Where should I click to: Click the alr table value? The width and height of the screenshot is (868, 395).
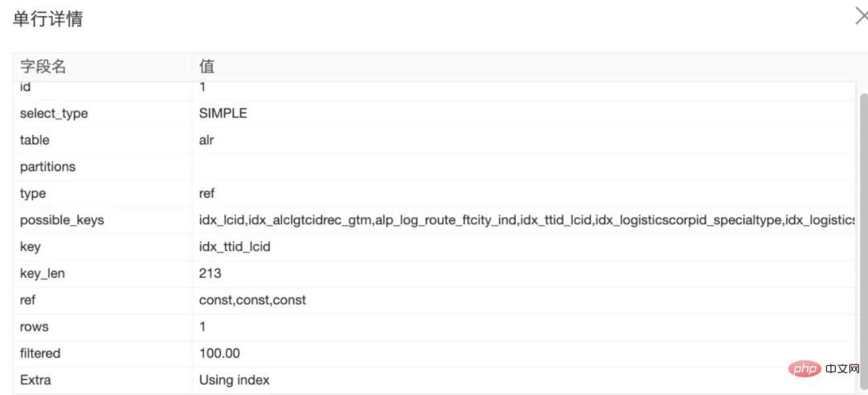[x=207, y=140]
